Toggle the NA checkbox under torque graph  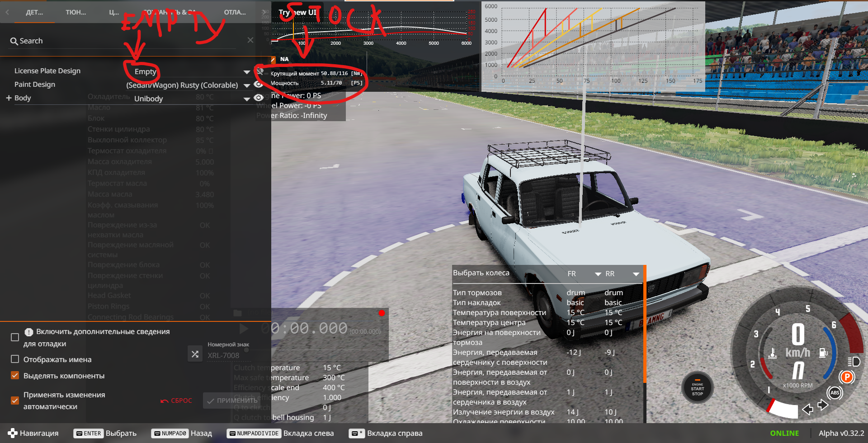273,60
